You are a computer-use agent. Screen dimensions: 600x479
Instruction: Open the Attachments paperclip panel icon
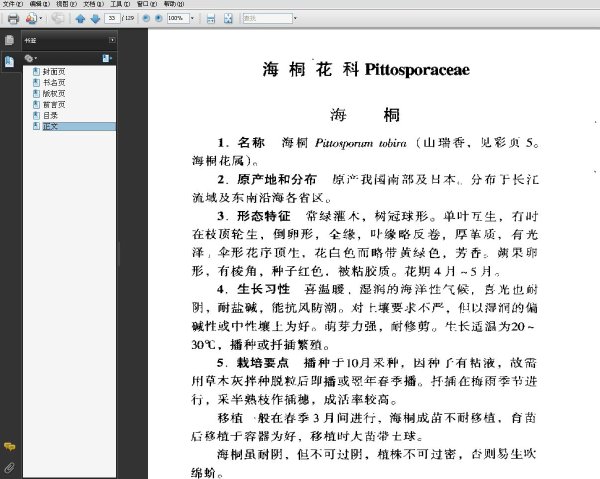pos(10,468)
